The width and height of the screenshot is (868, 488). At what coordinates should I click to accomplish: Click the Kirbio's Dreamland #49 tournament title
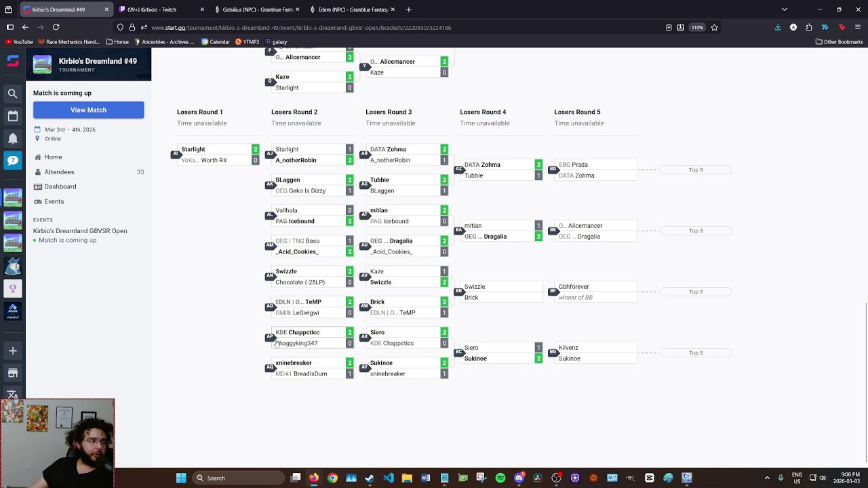(98, 61)
